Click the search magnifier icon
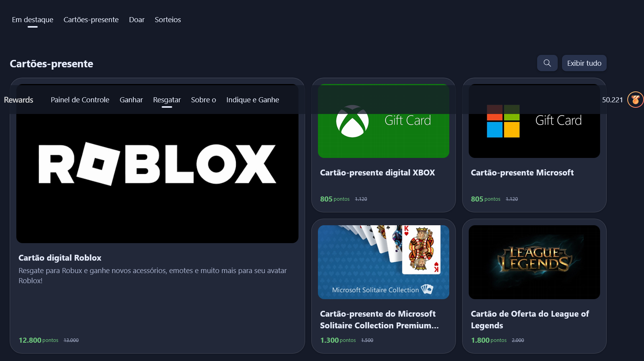Image resolution: width=644 pixels, height=361 pixels. click(x=547, y=63)
